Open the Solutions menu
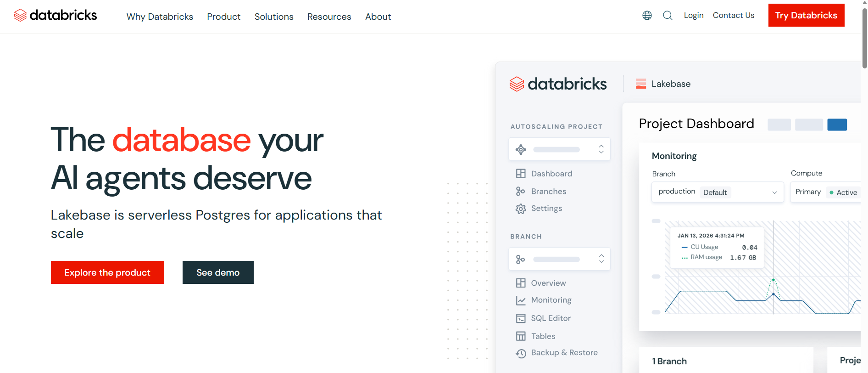 [x=274, y=17]
